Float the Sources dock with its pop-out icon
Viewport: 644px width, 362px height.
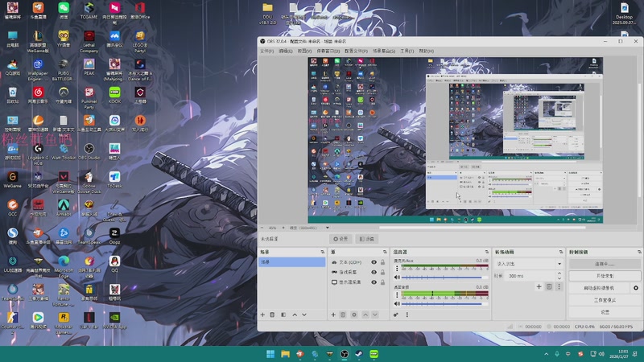pos(385,252)
